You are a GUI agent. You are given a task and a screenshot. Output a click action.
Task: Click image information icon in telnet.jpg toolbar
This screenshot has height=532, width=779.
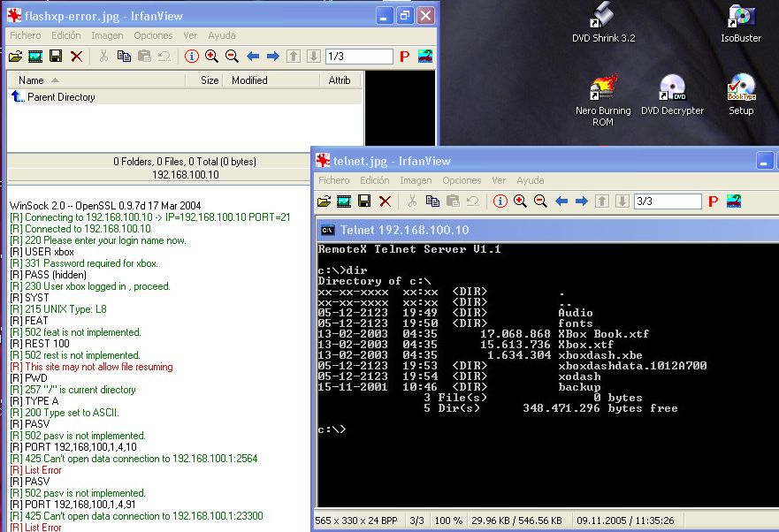point(500,201)
